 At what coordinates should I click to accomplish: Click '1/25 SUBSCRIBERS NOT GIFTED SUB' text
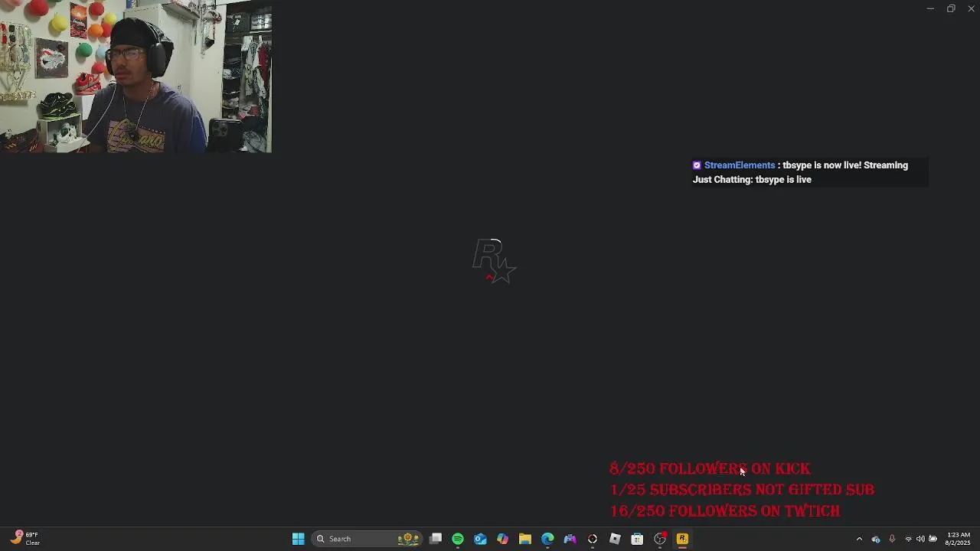point(742,490)
